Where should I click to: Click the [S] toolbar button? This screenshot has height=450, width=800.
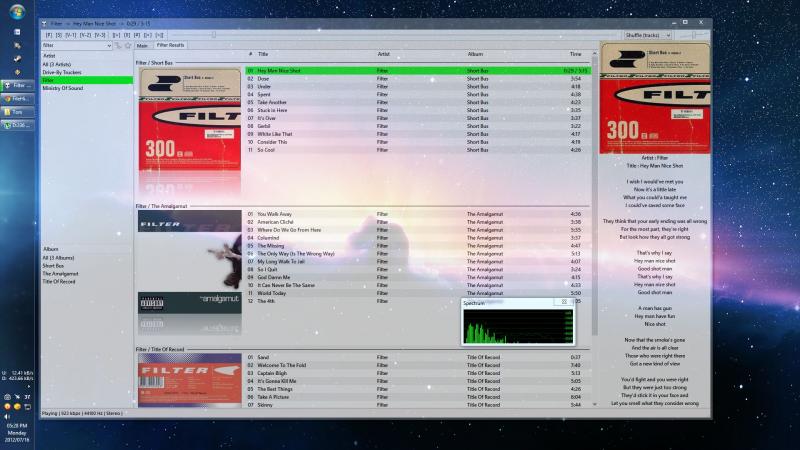59,35
